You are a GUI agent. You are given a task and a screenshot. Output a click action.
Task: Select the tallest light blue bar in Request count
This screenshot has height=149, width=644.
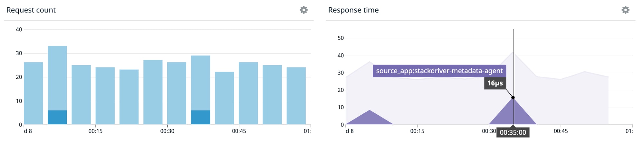(57, 77)
